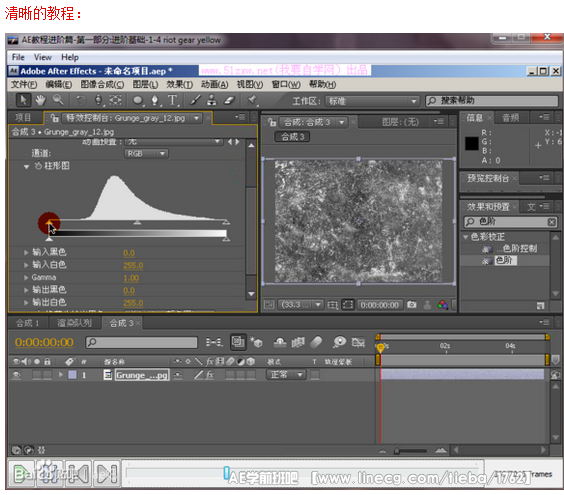Select the Hand tool
Screen dimensions: 564x495
41,100
